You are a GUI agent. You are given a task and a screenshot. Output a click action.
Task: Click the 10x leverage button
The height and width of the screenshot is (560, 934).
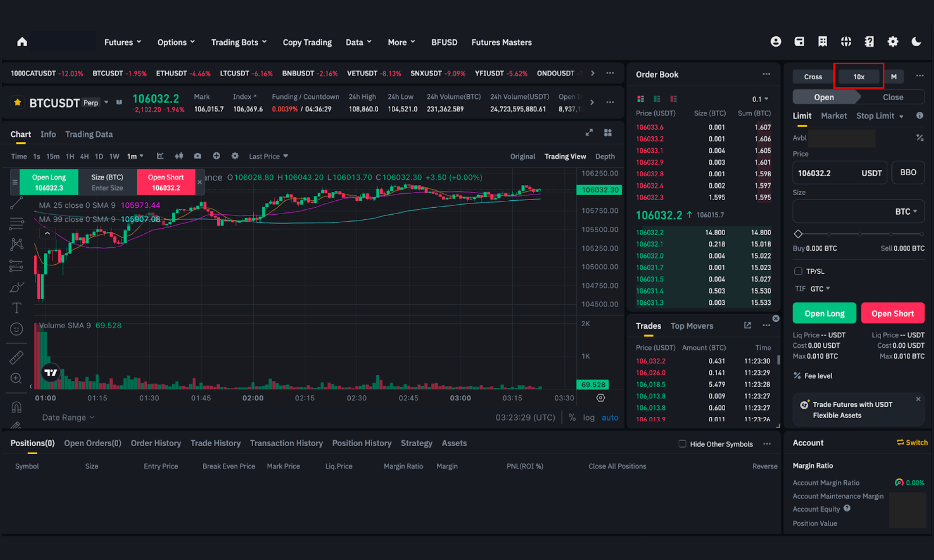(x=858, y=77)
